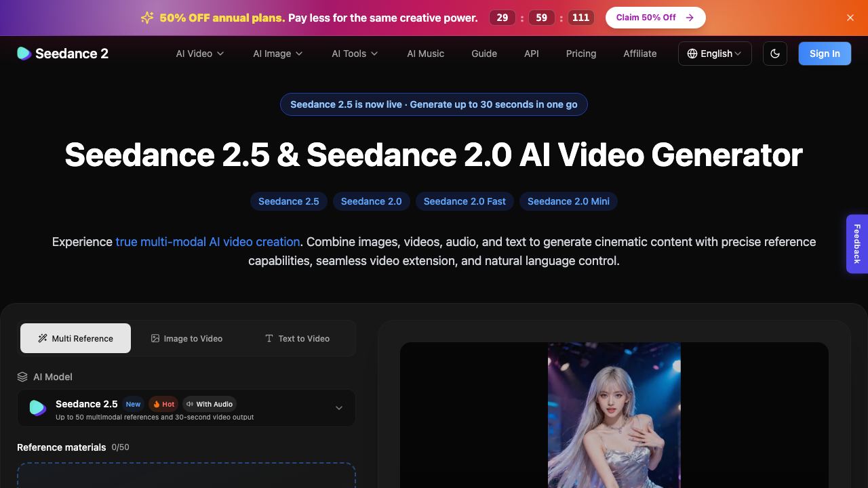This screenshot has height=488, width=868.
Task: Click the 0/50 reference count
Action: [x=120, y=447]
